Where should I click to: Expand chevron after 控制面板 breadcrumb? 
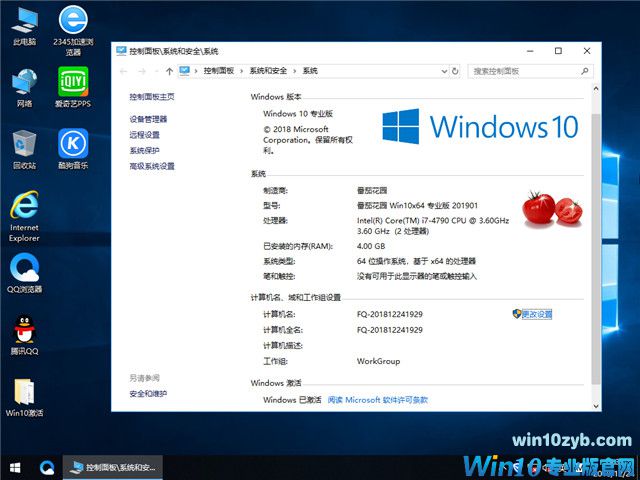[242, 71]
